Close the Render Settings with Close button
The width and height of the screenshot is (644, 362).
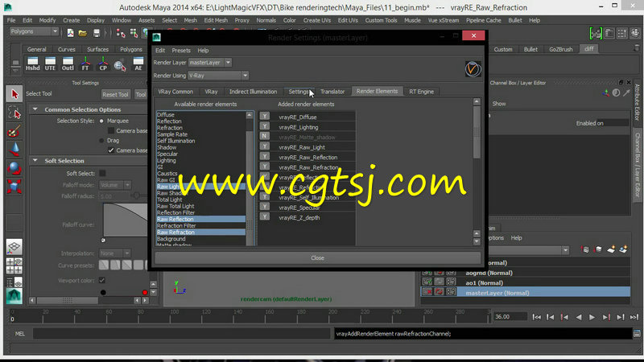pyautogui.click(x=317, y=257)
